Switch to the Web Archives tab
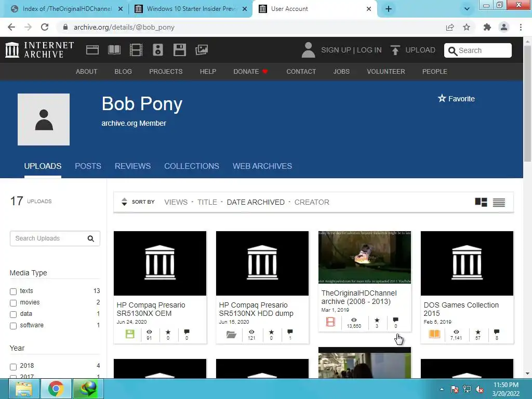The width and height of the screenshot is (532, 399). [x=262, y=166]
